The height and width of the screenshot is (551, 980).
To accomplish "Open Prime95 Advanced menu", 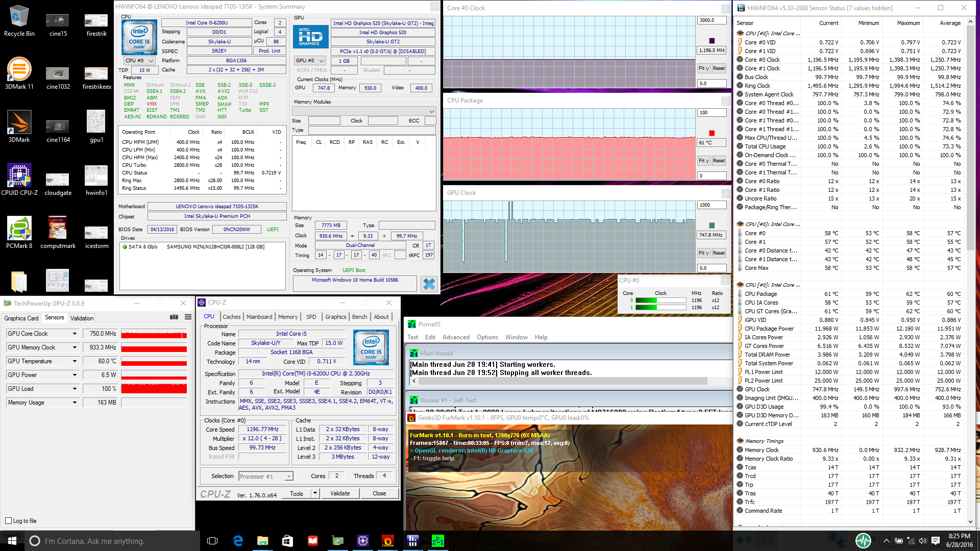I will (456, 337).
